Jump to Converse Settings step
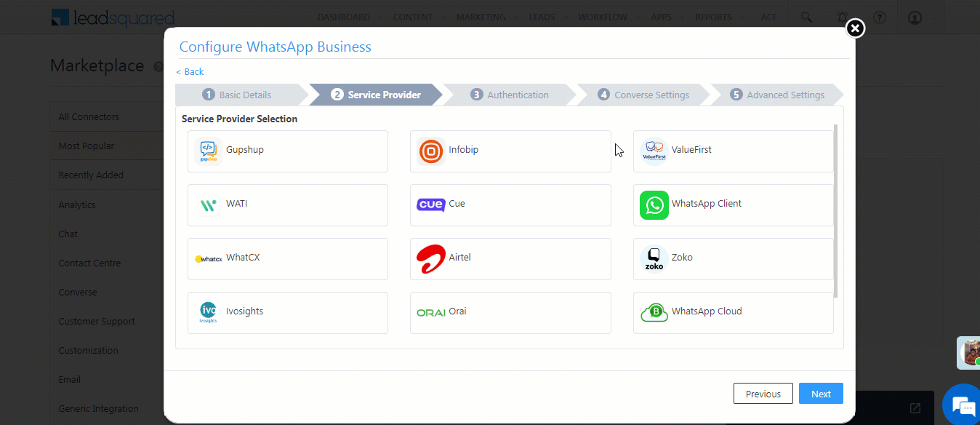This screenshot has height=425, width=980. click(x=644, y=95)
